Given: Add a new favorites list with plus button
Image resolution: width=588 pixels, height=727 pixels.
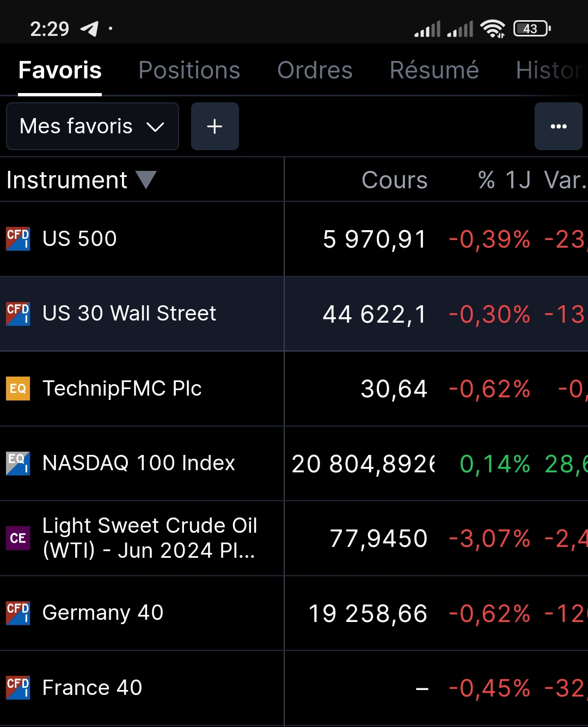Looking at the screenshot, I should [x=215, y=126].
